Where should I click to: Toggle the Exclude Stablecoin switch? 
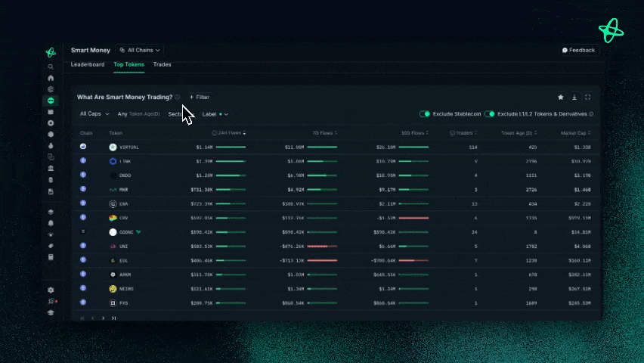tap(425, 114)
